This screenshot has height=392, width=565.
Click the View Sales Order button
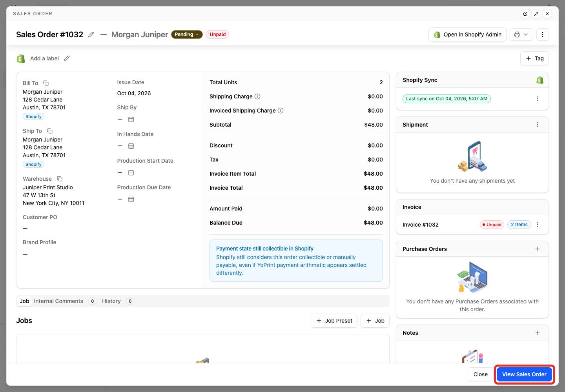[x=524, y=374]
